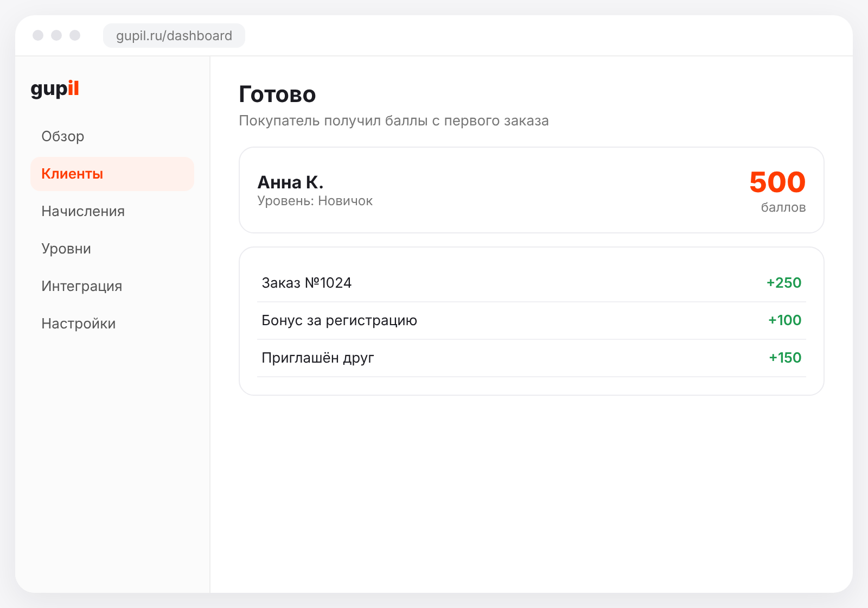868x608 pixels.
Task: Select the Приглашён друг row
Action: click(x=532, y=358)
